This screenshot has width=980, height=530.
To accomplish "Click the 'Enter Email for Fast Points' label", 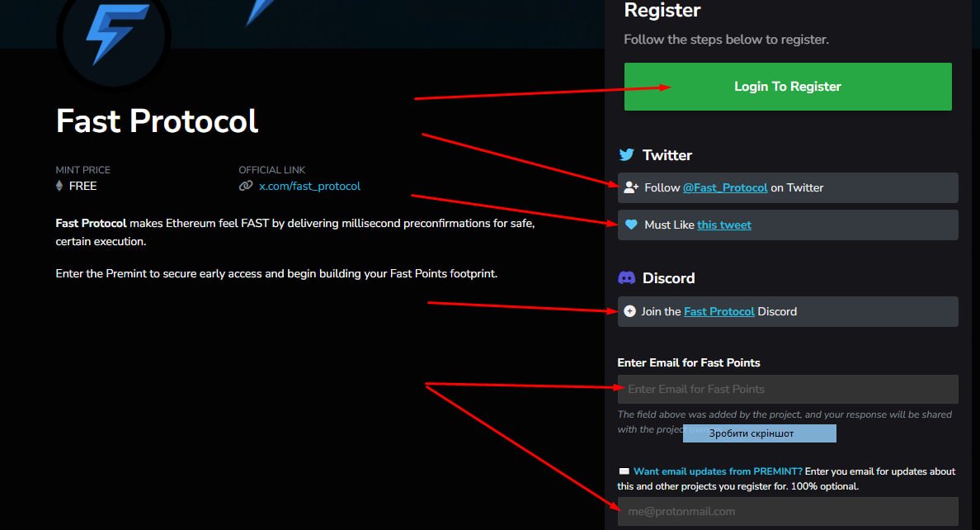I will tap(689, 363).
